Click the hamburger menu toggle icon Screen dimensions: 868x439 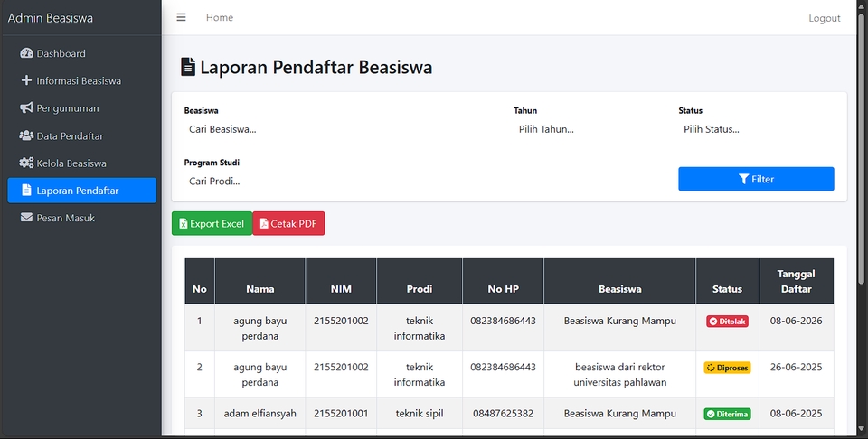181,17
